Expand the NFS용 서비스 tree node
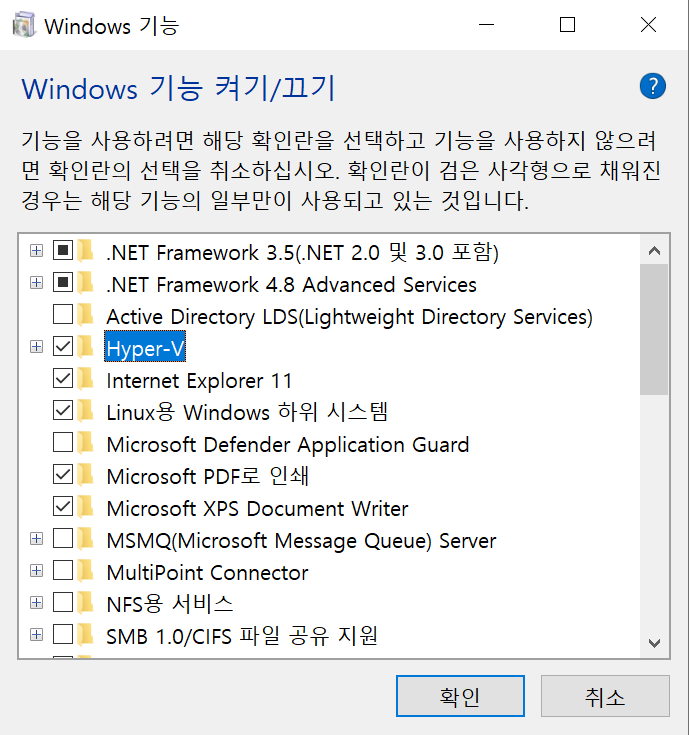Image resolution: width=689 pixels, height=735 pixels. (x=36, y=602)
